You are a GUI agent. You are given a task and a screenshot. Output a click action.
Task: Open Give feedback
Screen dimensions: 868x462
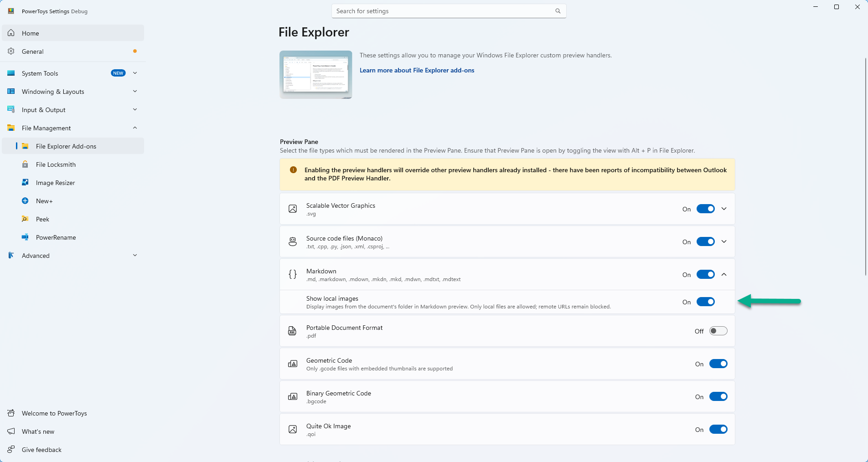click(73, 450)
